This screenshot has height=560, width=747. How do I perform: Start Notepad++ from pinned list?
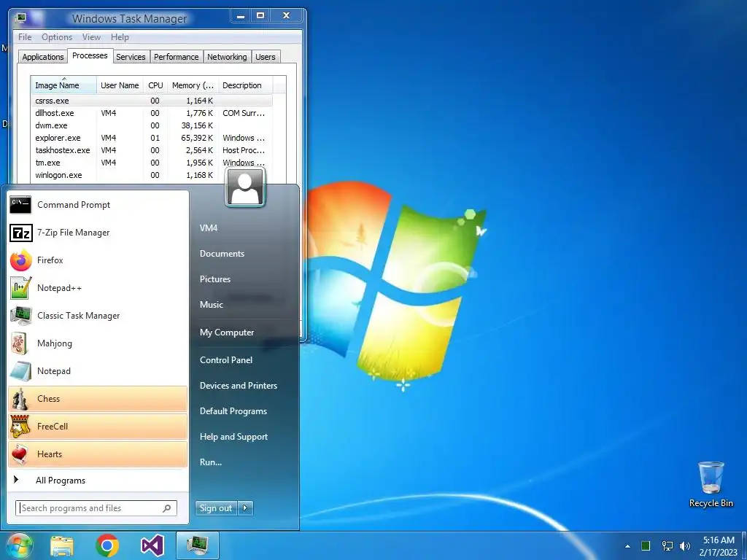(x=98, y=287)
